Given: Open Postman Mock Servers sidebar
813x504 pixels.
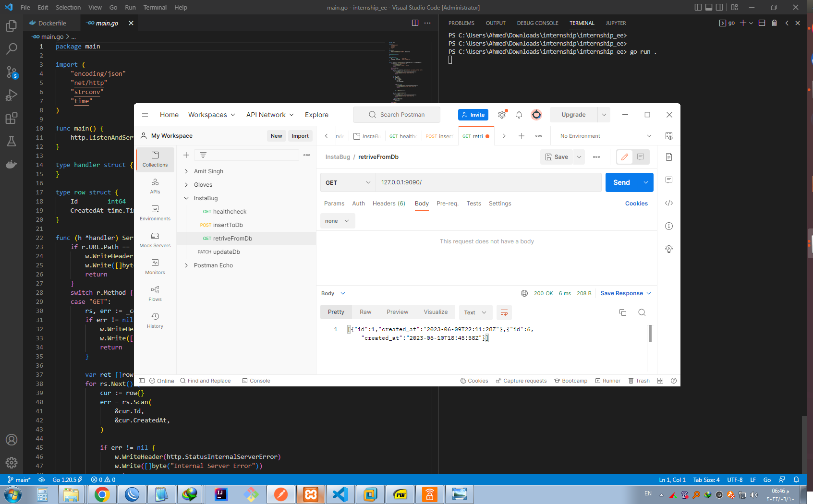Looking at the screenshot, I should pyautogui.click(x=155, y=240).
